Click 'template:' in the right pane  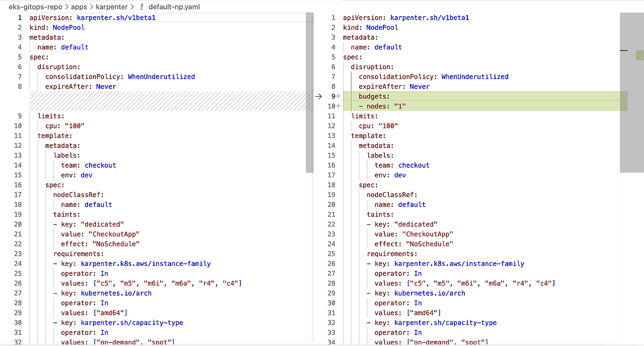368,135
